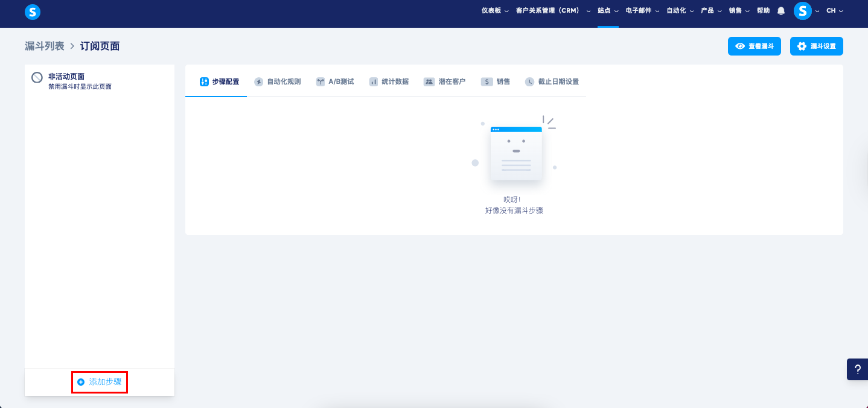Switch to the 步骤配置 tab

tap(219, 81)
